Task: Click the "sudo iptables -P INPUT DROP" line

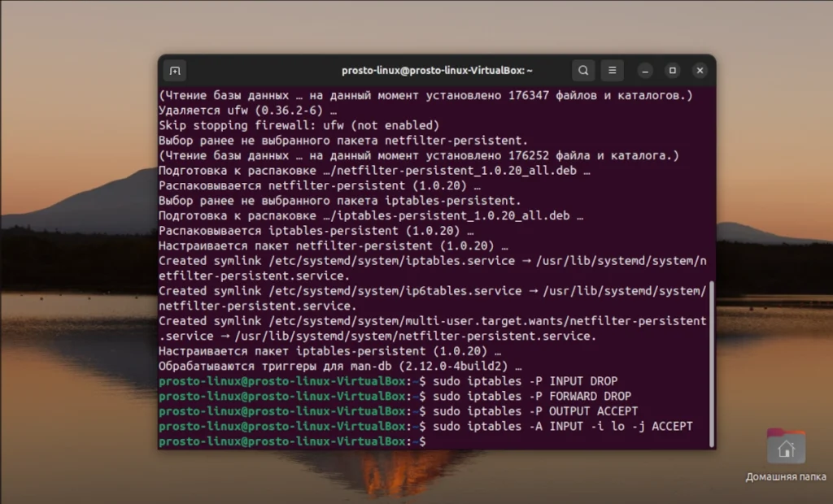Action: point(388,381)
